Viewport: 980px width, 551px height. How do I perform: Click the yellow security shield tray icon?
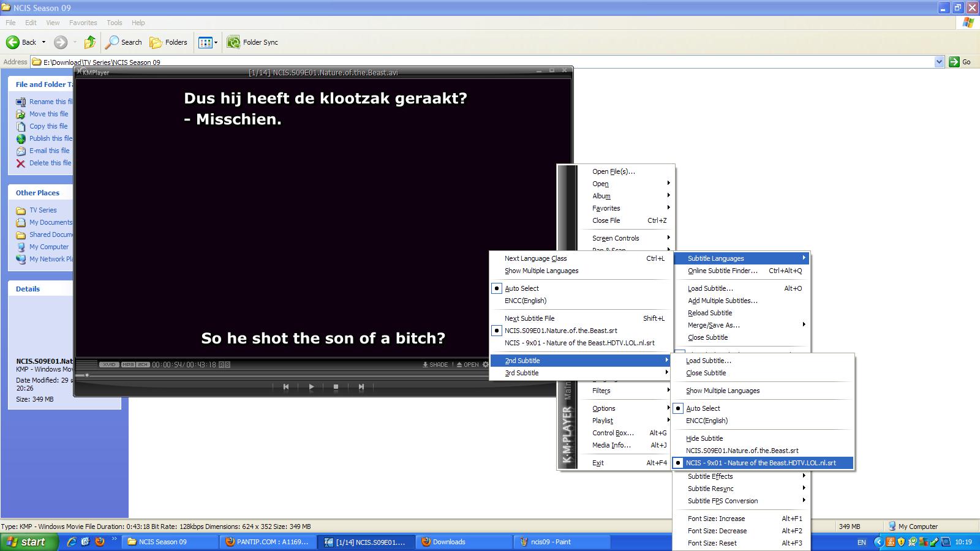click(901, 542)
